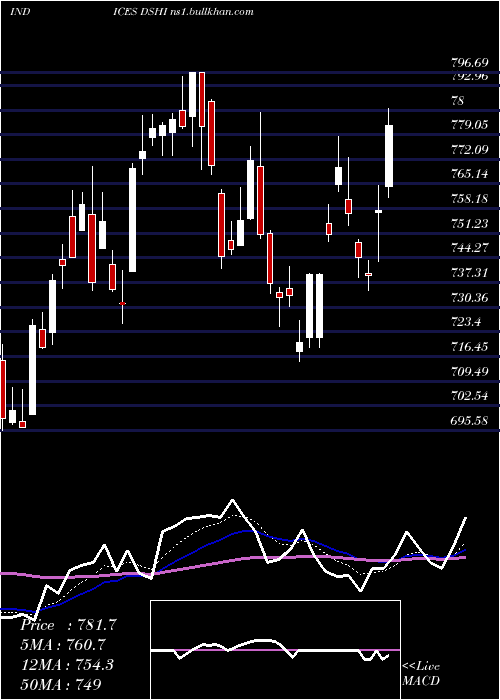The image size is (500, 700).
Task: Click the <<Live MACD label
Action: click(421, 674)
